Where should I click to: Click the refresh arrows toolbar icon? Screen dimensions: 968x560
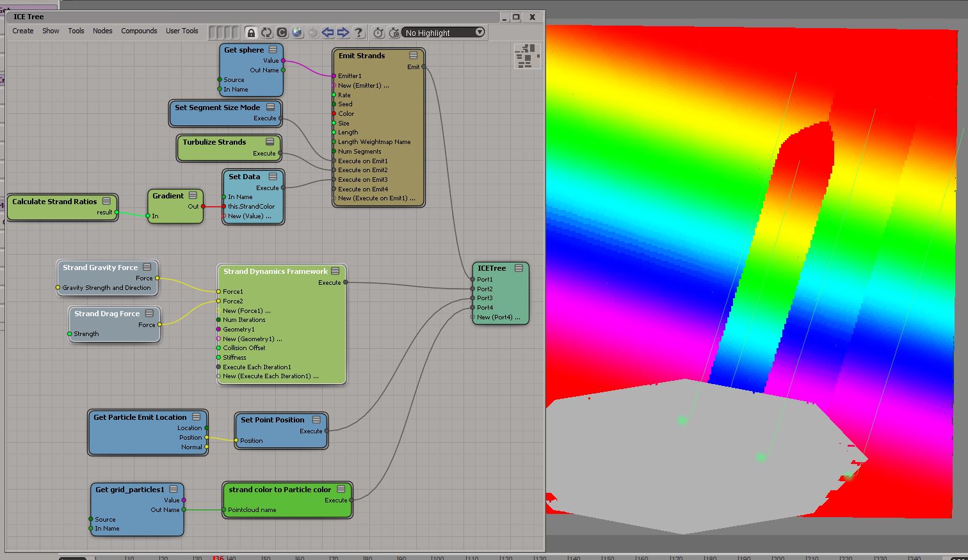tap(266, 33)
